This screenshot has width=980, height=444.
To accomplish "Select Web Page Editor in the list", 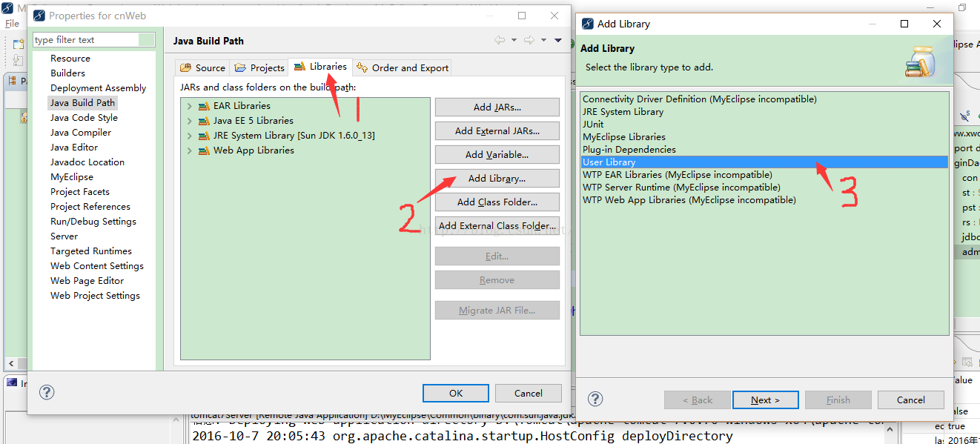I will click(x=87, y=281).
